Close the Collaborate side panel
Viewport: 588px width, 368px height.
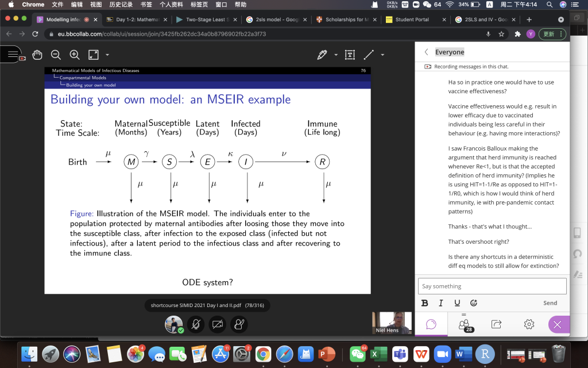[x=558, y=324]
